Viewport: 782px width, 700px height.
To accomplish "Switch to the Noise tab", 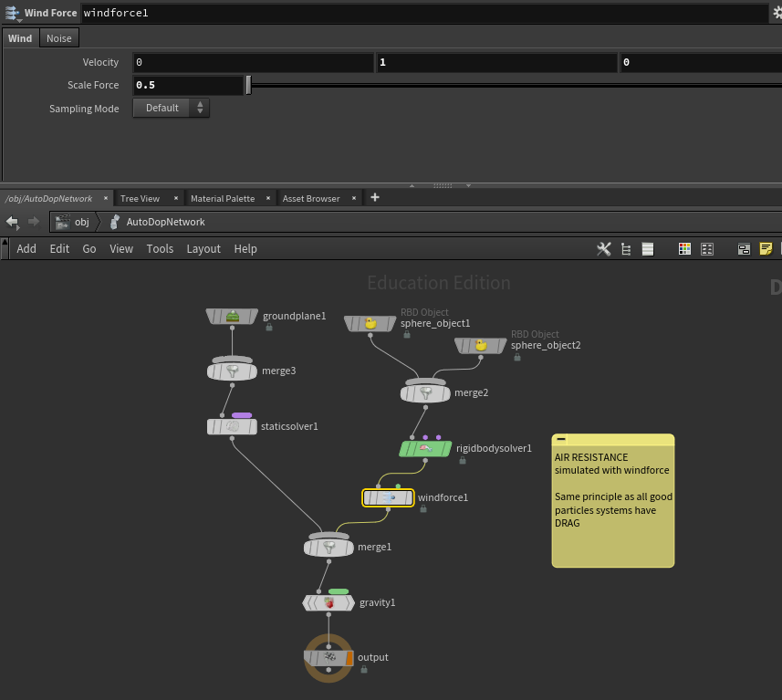I will [x=58, y=38].
